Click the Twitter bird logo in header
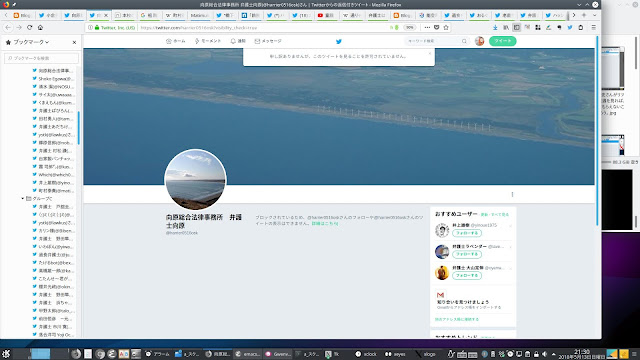Screen dimensions: 640x360 click(x=338, y=41)
